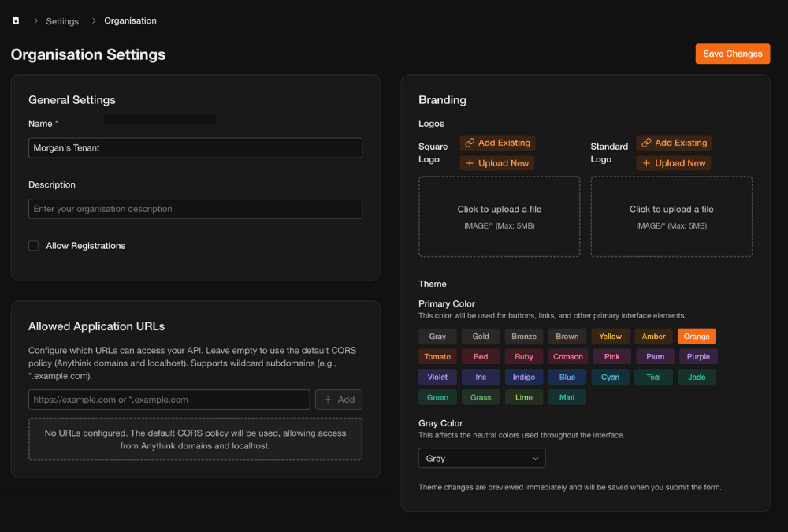This screenshot has height=532, width=788.
Task: Set primary color to Yellow
Action: click(x=610, y=336)
